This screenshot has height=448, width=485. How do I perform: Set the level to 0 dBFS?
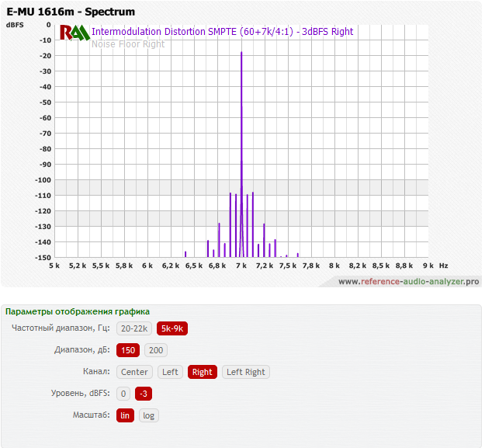(x=123, y=394)
